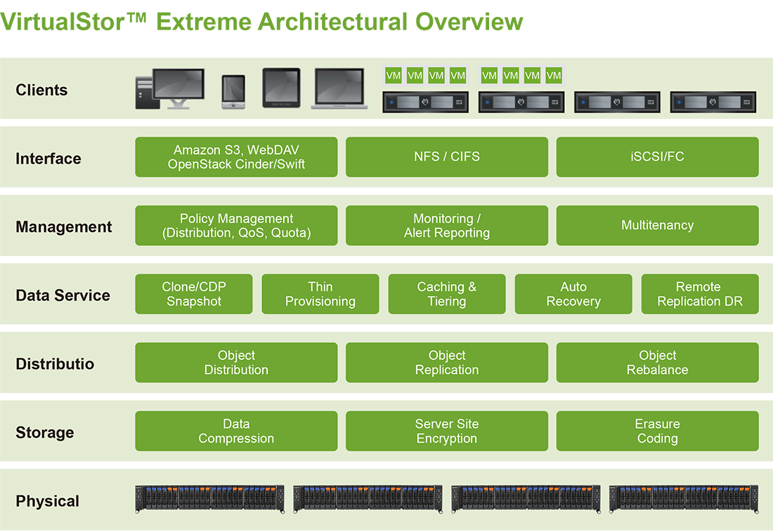This screenshot has width=773, height=532.
Task: Choose the Auto Recovery box
Action: click(x=573, y=294)
